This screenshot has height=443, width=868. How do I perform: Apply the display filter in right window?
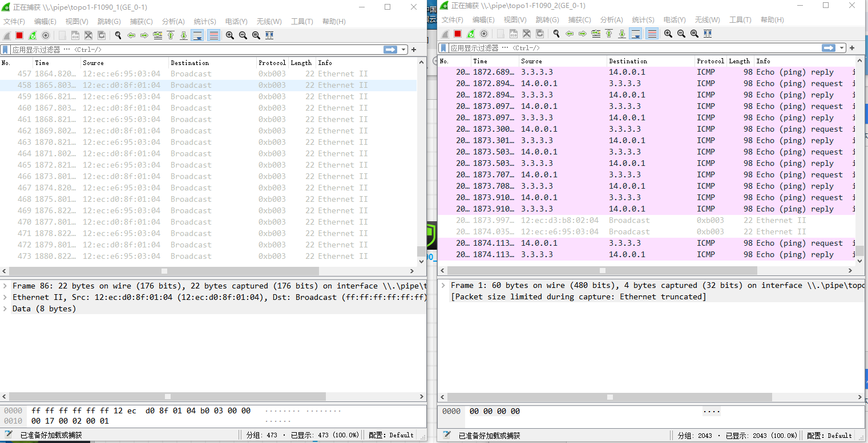829,48
